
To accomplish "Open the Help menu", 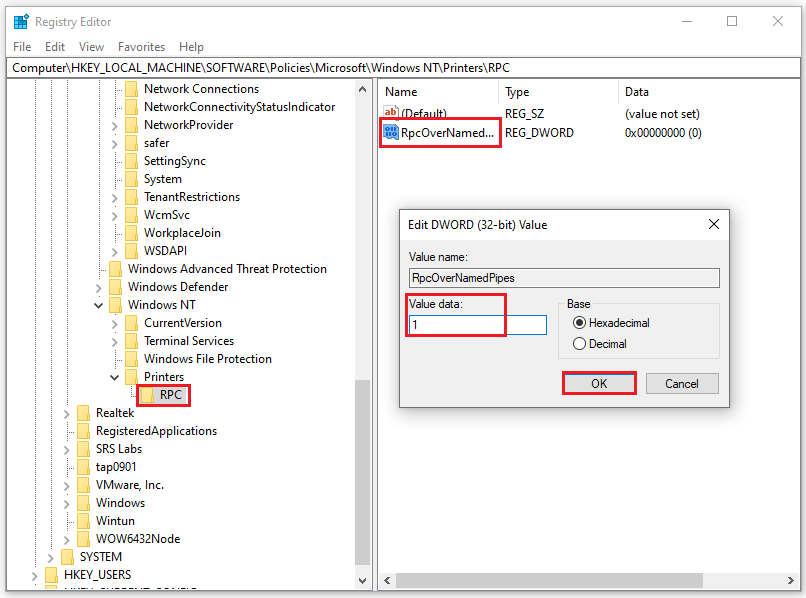I will [191, 47].
